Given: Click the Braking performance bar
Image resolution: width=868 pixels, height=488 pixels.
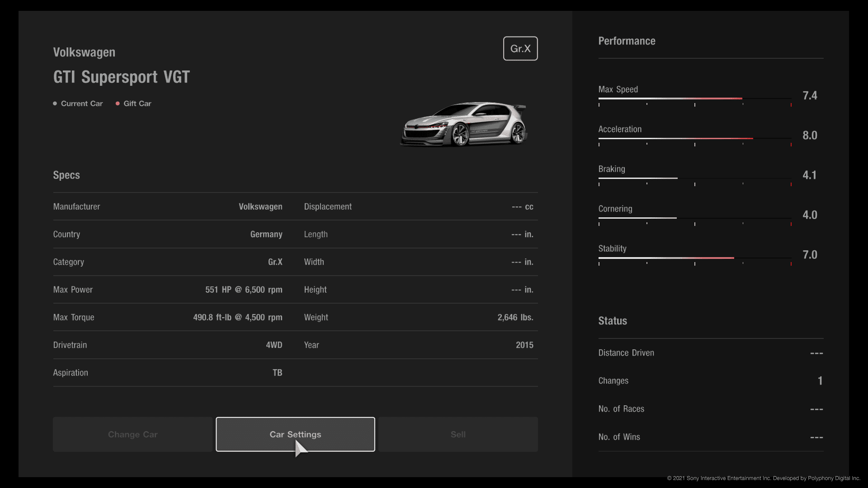Looking at the screenshot, I should pyautogui.click(x=695, y=178).
